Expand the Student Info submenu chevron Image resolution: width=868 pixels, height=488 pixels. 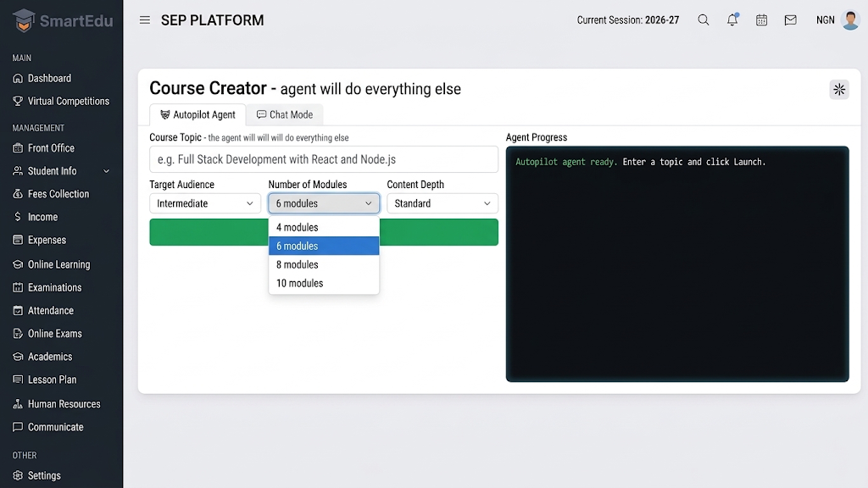pyautogui.click(x=106, y=171)
